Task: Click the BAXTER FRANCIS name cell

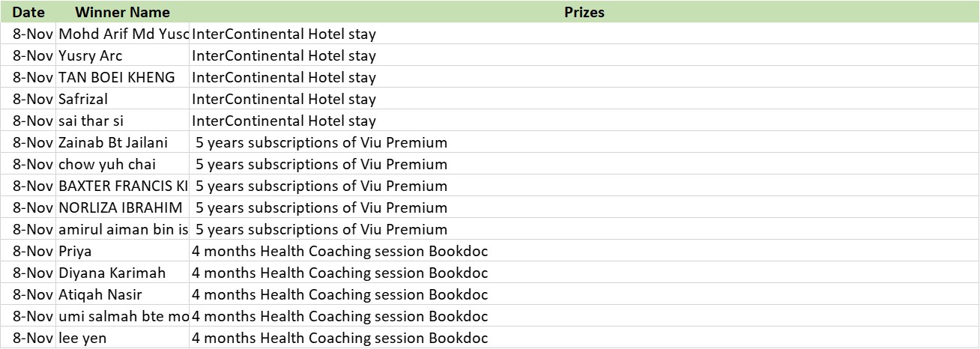Action: 122,186
